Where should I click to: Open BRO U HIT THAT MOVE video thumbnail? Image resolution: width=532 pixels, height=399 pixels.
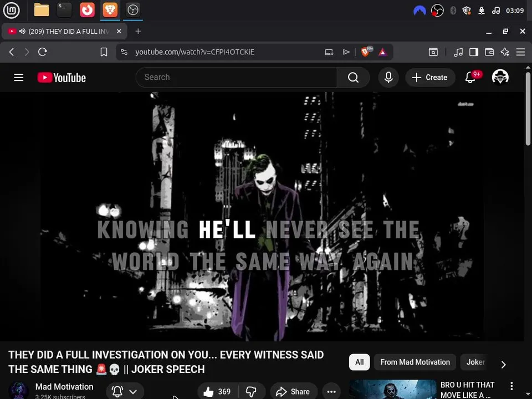392,390
